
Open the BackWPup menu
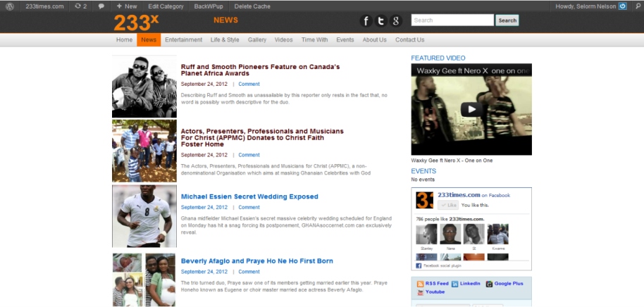(x=209, y=6)
